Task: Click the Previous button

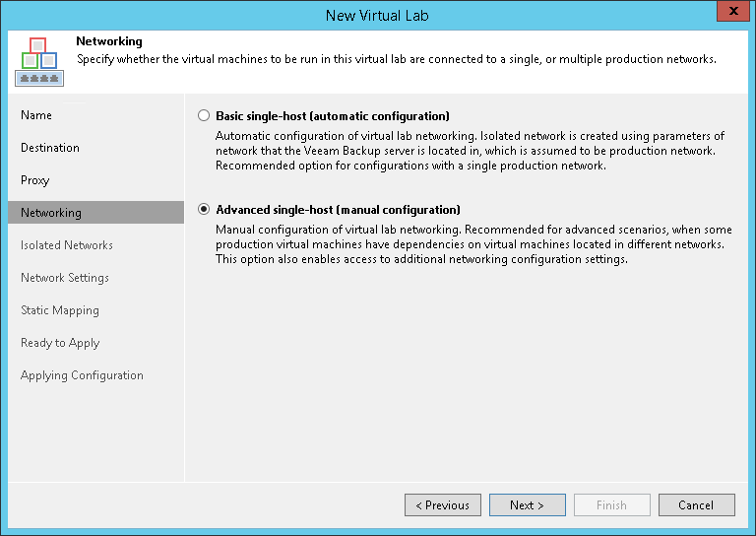Action: tap(443, 505)
